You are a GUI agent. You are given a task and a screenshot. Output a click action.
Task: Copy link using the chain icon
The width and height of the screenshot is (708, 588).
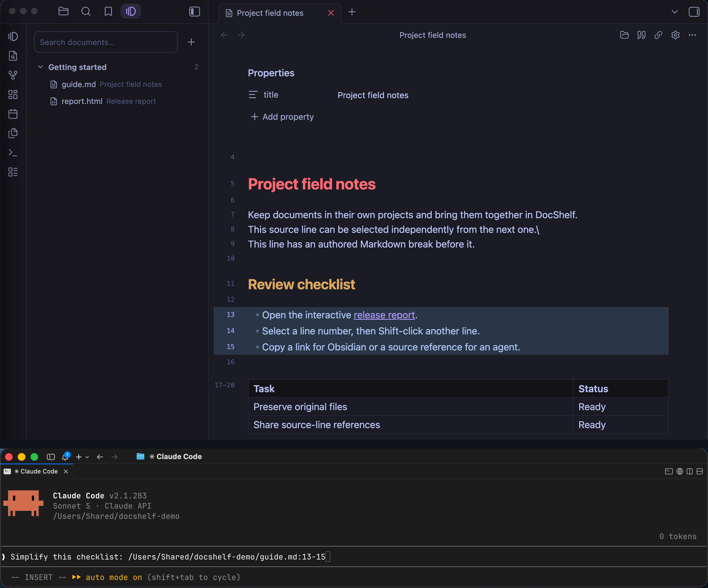[658, 35]
